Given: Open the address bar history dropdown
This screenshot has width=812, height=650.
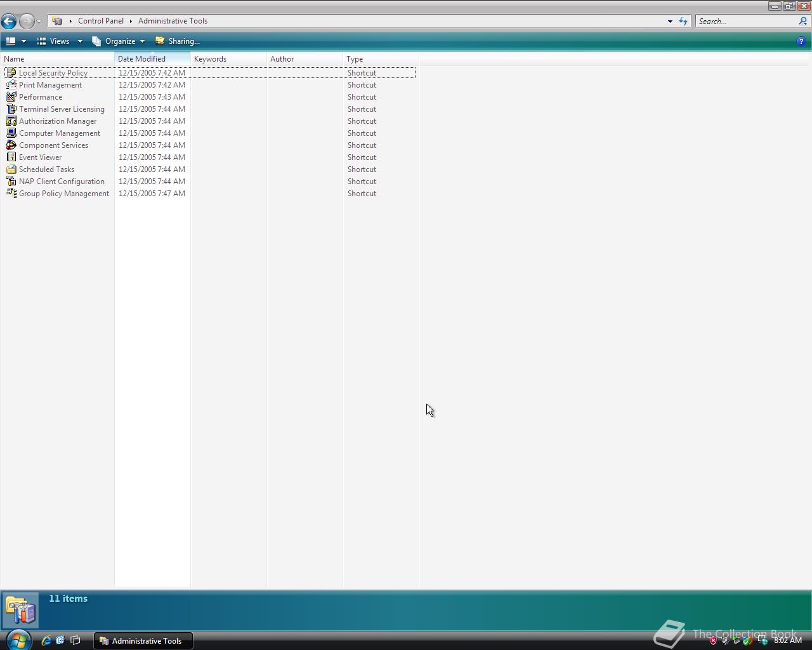Looking at the screenshot, I should point(670,21).
